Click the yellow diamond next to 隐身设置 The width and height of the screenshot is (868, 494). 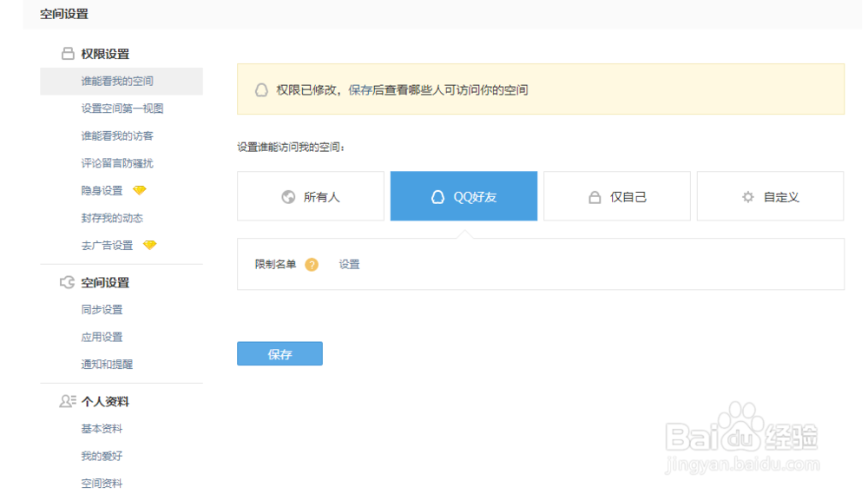pos(140,190)
